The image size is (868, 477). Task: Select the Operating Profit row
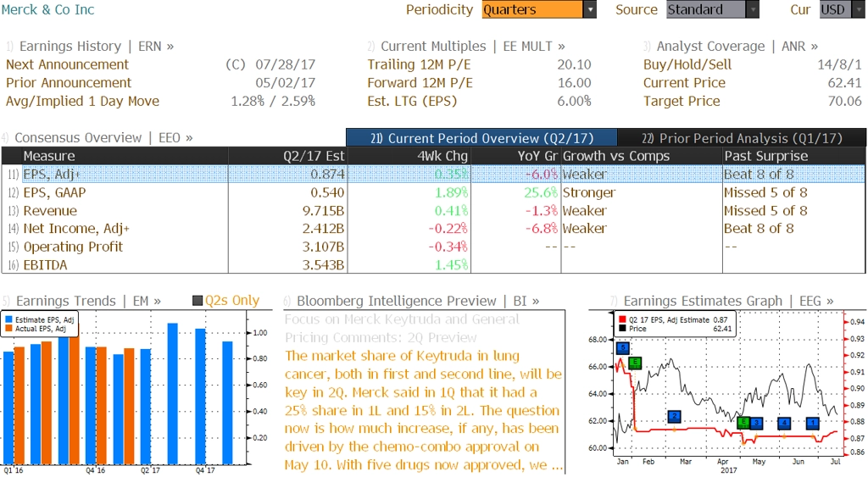[x=433, y=247]
